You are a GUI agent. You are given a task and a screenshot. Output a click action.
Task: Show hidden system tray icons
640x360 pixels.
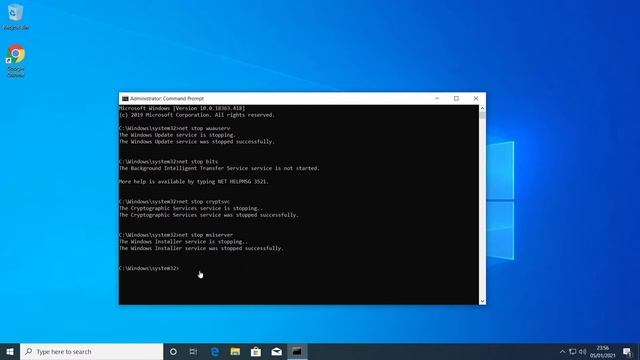562,352
